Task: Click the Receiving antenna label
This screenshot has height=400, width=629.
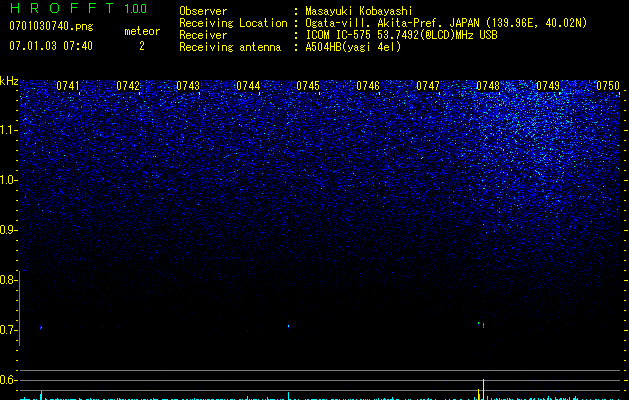Action: click(x=230, y=47)
